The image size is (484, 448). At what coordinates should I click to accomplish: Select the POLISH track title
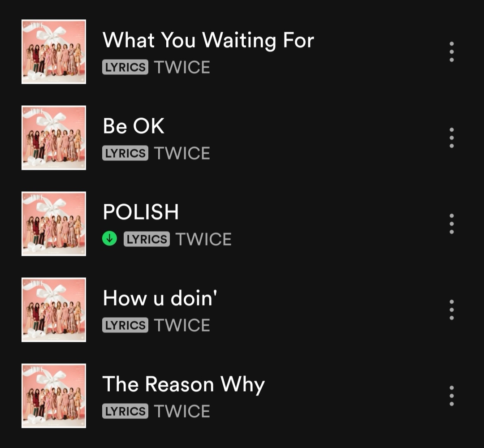(x=141, y=212)
